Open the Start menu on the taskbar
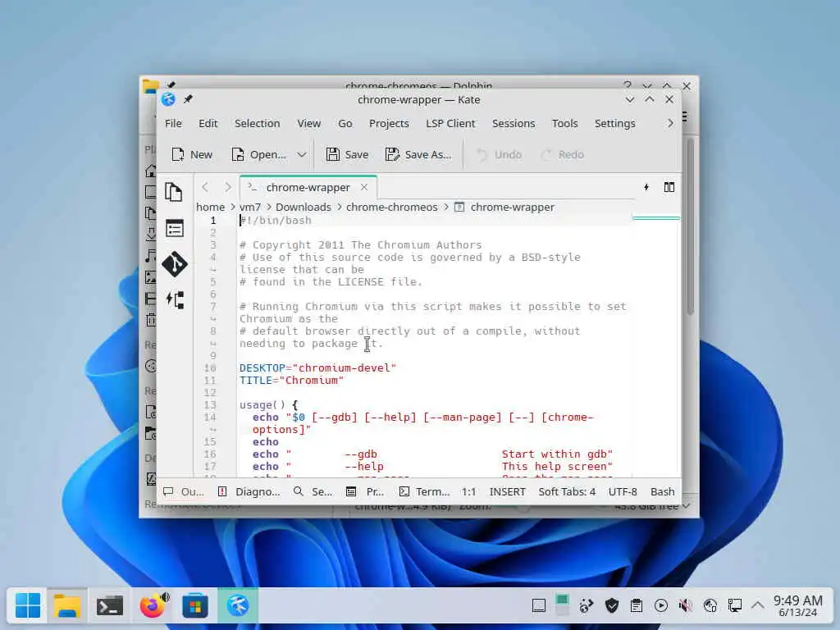This screenshot has width=840, height=630. tap(28, 606)
